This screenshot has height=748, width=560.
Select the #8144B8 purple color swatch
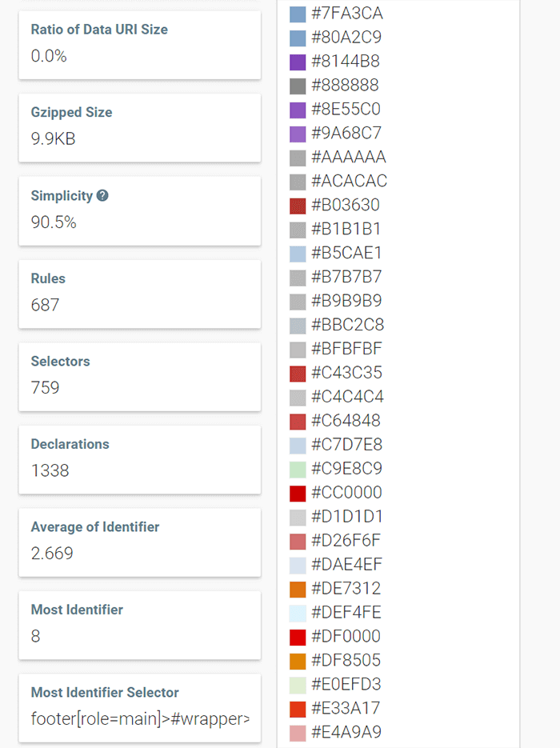298,62
